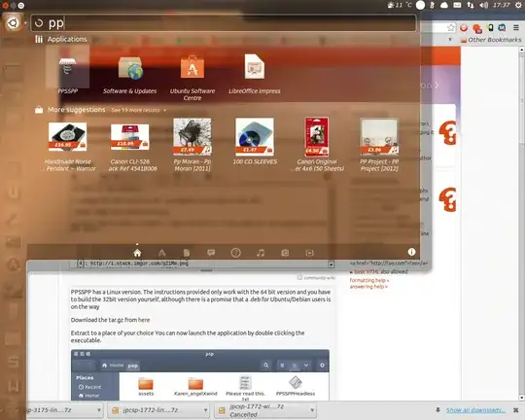Click the Dash info icon
The width and height of the screenshot is (525, 420).
411,252
